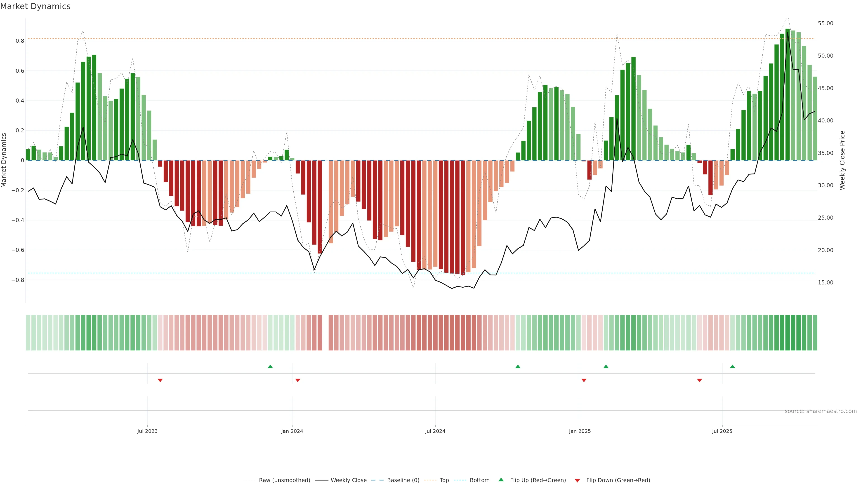Viewport: 868px width, 488px height.
Task: Click the Flip Down marker before July 2025
Action: (x=699, y=380)
